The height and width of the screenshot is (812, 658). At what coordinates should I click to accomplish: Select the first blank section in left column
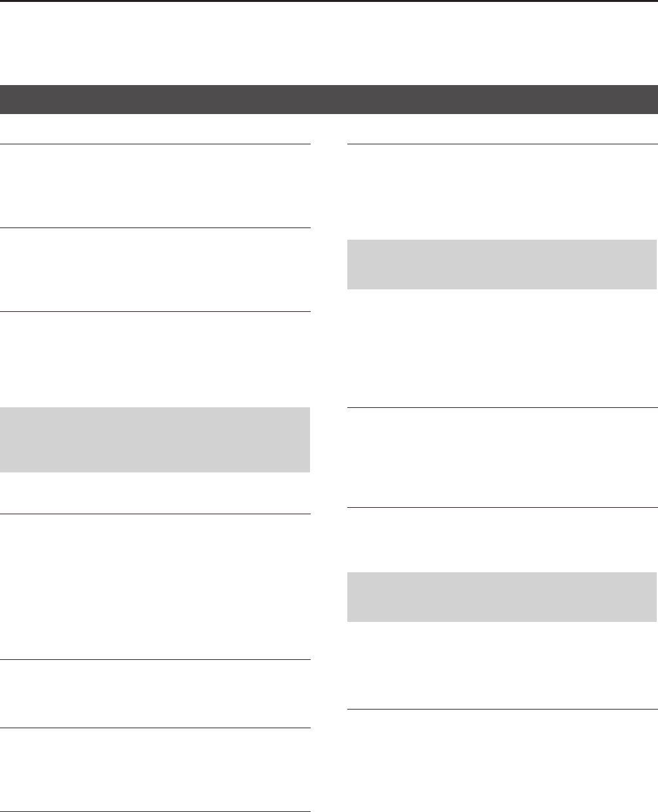coord(155,186)
